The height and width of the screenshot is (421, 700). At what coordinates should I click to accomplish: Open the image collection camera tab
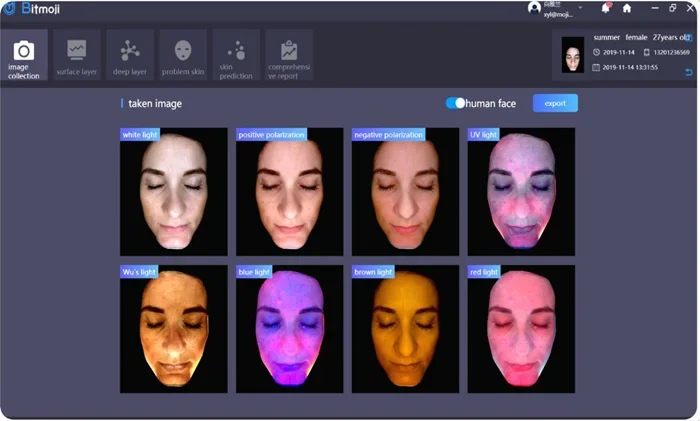pos(24,56)
